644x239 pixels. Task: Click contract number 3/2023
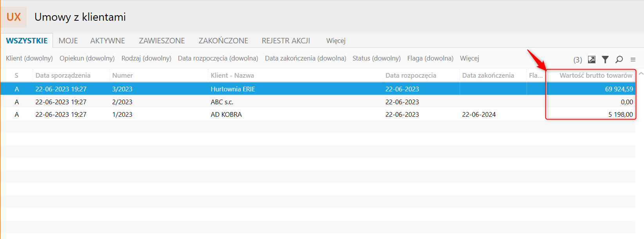pyautogui.click(x=122, y=89)
